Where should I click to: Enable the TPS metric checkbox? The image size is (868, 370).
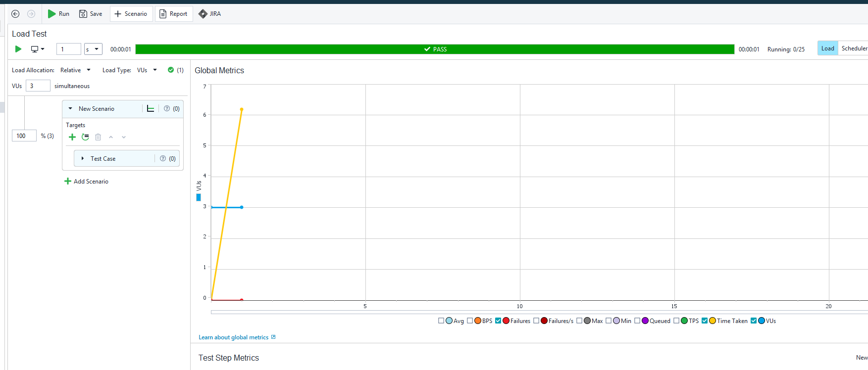pyautogui.click(x=676, y=321)
